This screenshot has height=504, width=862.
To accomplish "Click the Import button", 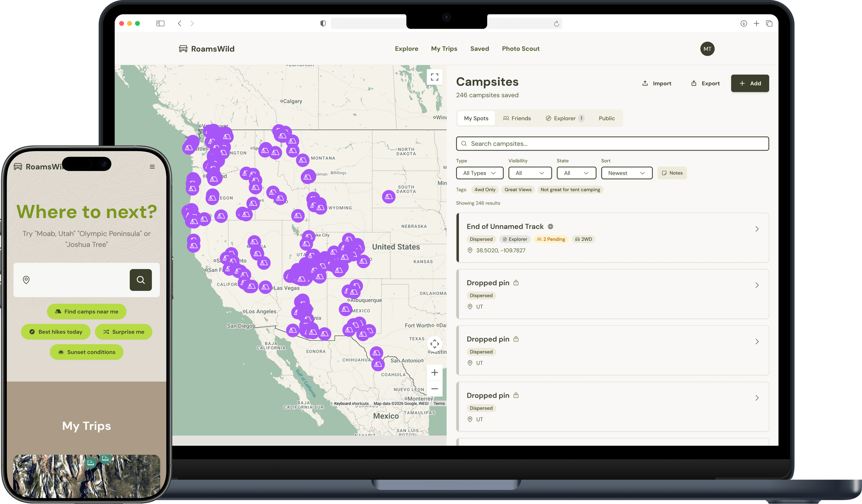I will coord(656,83).
